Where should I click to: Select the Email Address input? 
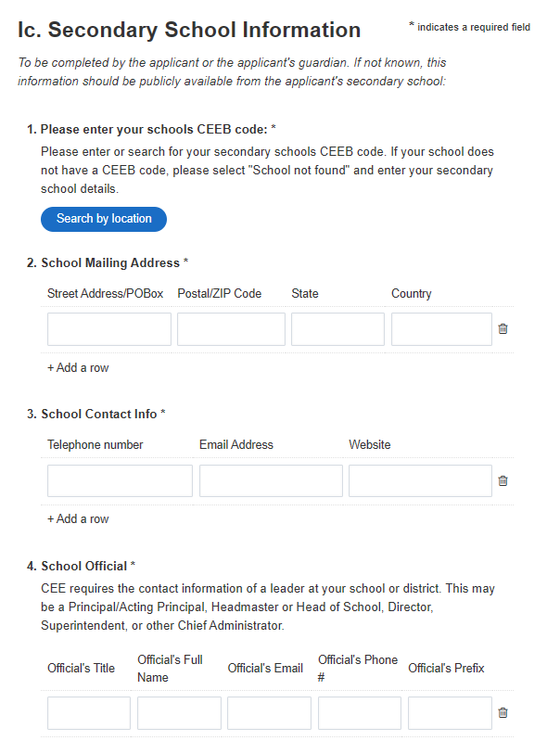point(271,480)
